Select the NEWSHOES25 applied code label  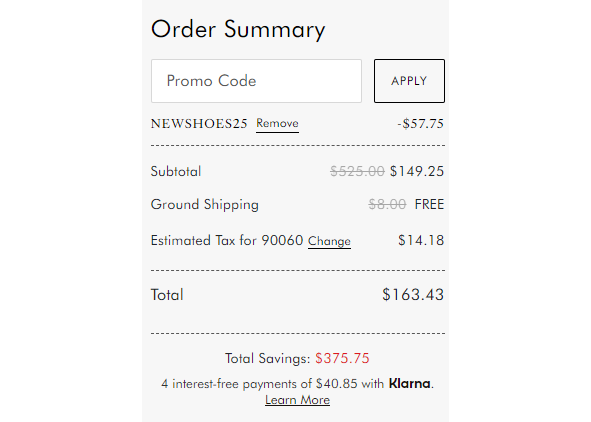[199, 124]
